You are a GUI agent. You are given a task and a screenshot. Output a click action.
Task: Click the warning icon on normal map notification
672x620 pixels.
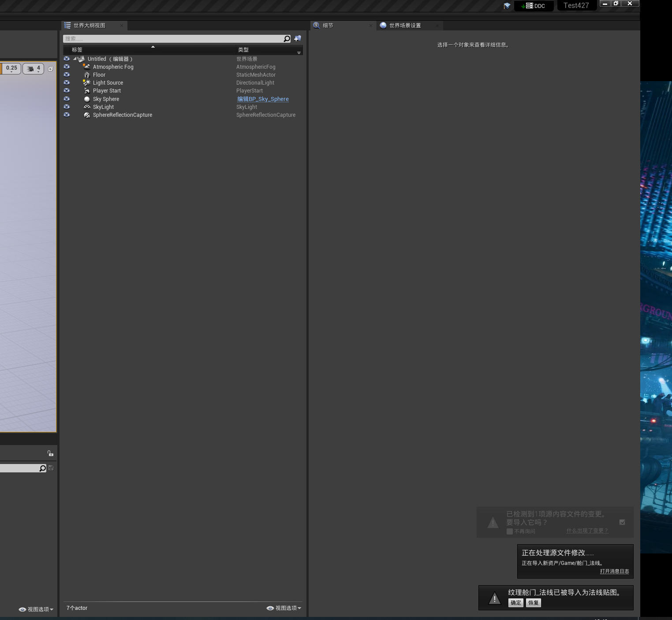tap(495, 598)
